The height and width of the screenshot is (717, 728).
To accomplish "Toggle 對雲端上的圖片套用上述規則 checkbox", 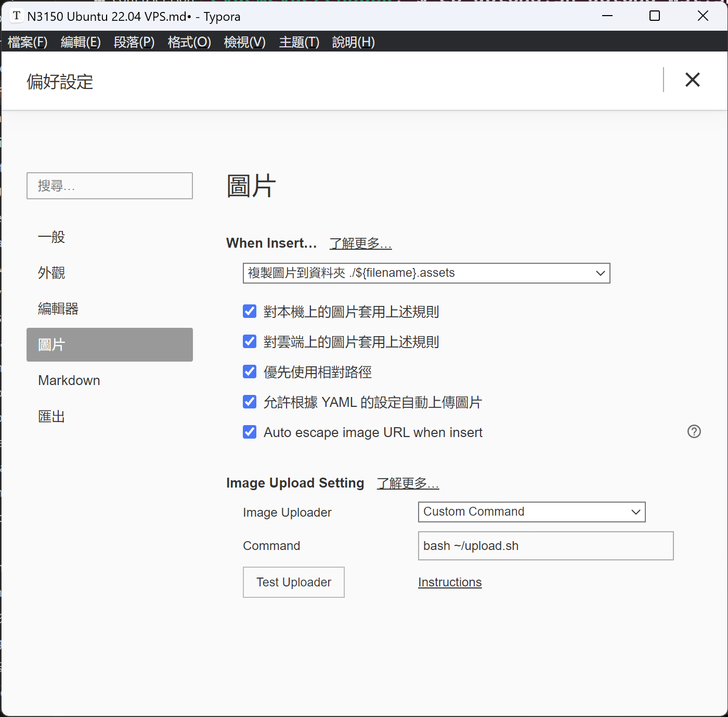I will tap(250, 342).
